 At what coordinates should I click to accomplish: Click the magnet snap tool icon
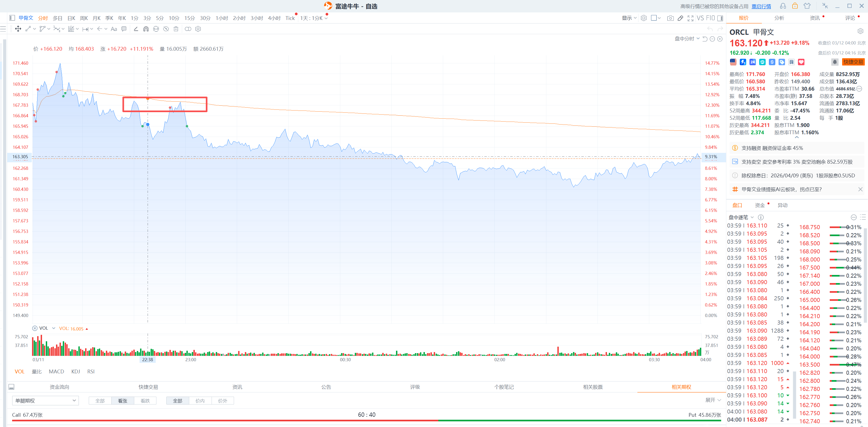pos(146,29)
